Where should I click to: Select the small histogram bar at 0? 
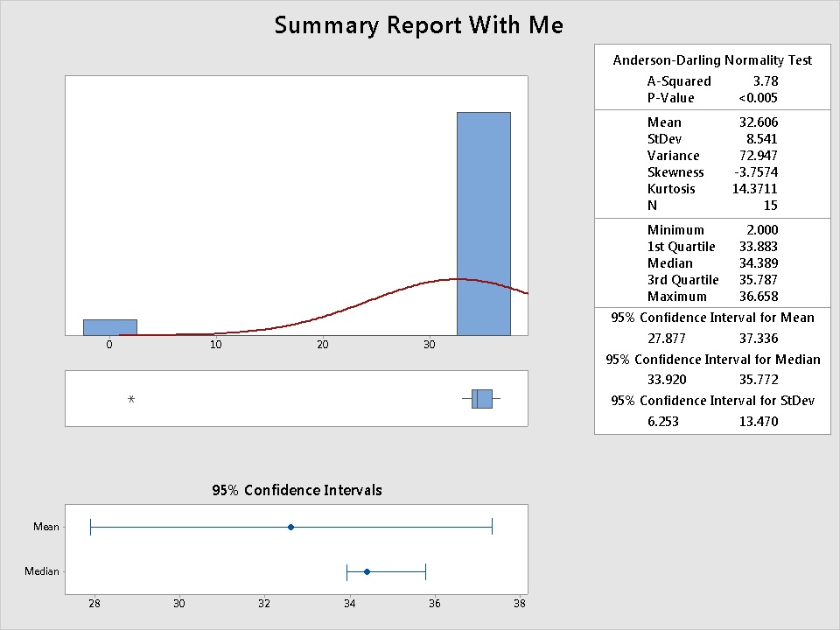tap(110, 327)
